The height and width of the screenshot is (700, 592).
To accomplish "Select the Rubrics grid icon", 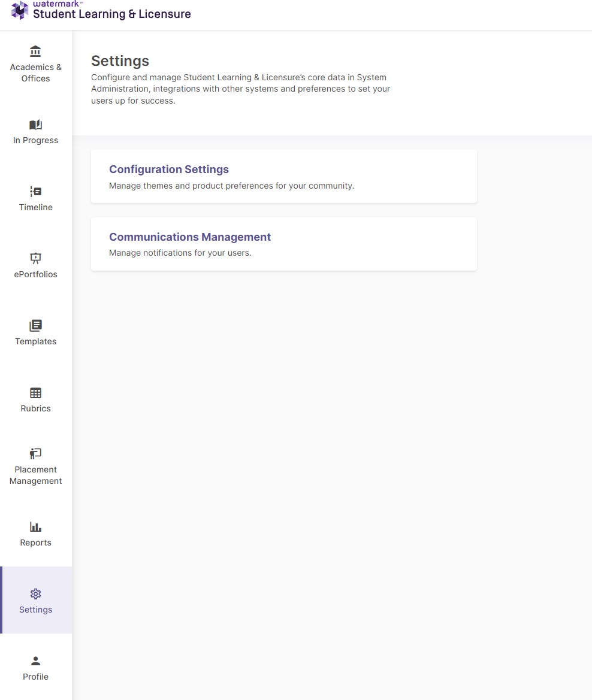I will [35, 393].
